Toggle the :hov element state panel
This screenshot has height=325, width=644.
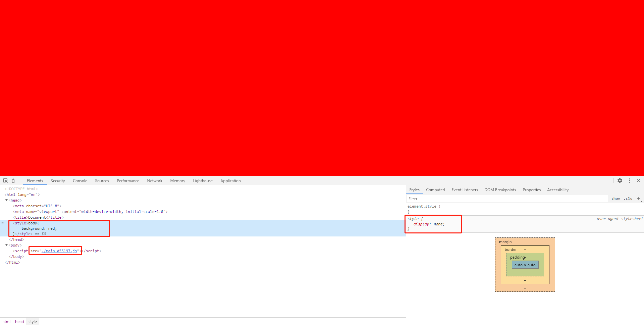click(x=615, y=199)
